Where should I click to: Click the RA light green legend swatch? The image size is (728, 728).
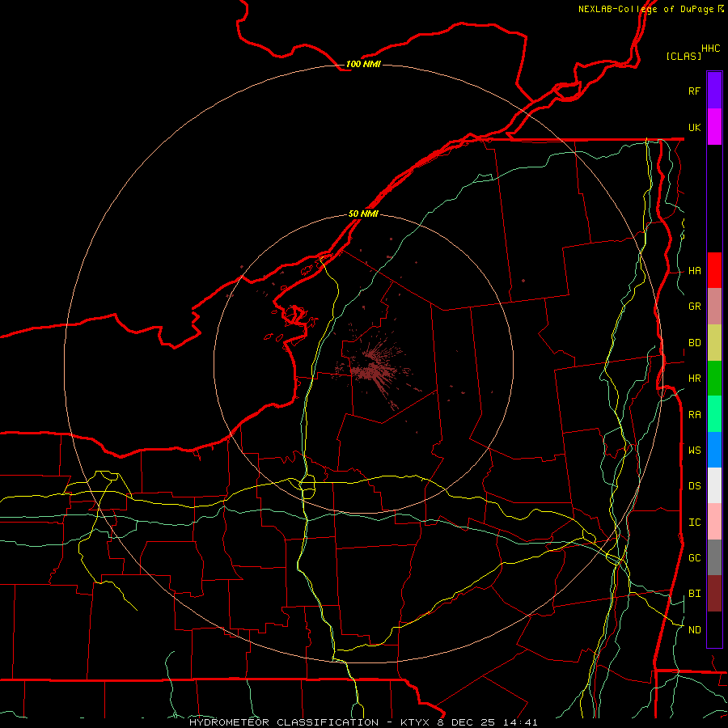click(x=714, y=414)
